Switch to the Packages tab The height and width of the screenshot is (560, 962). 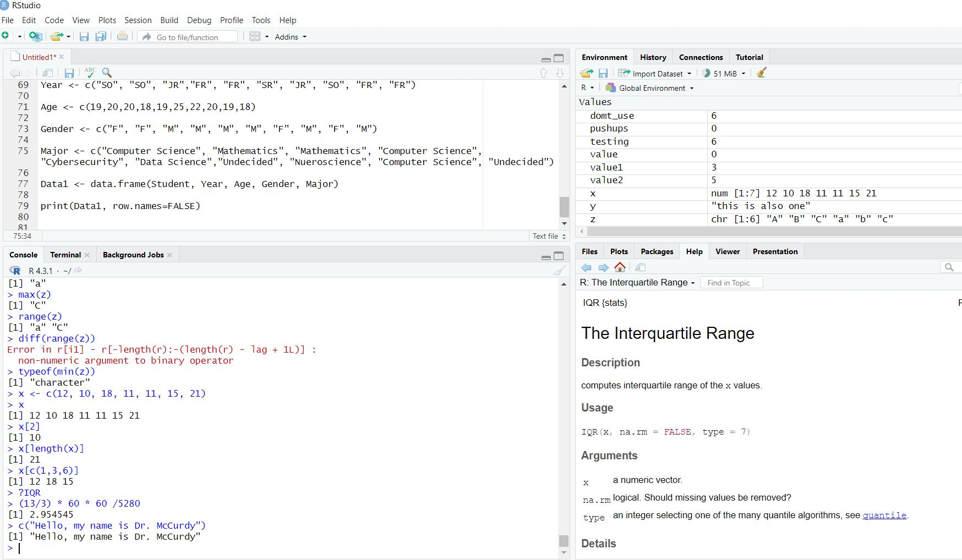(657, 251)
